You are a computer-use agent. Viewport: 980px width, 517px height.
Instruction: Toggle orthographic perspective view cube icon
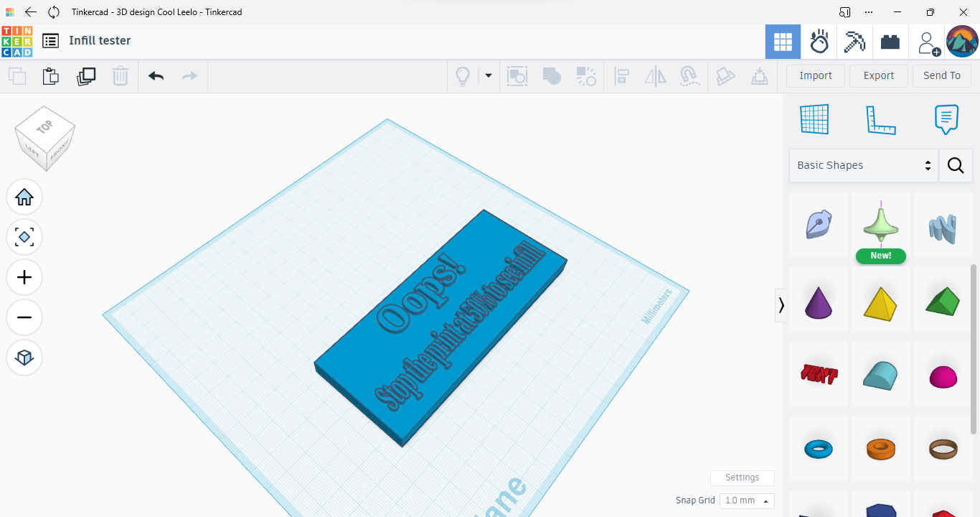coord(24,358)
